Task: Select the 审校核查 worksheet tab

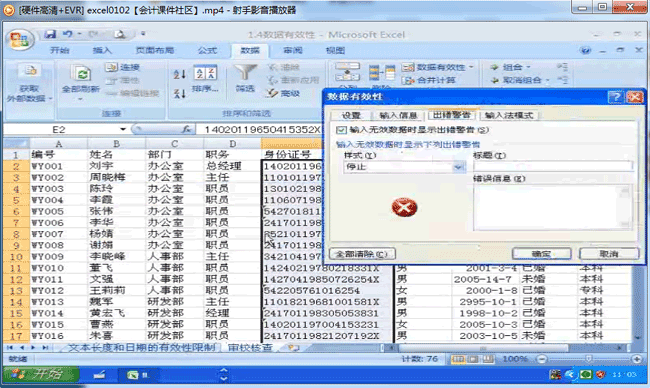Action: [x=250, y=348]
